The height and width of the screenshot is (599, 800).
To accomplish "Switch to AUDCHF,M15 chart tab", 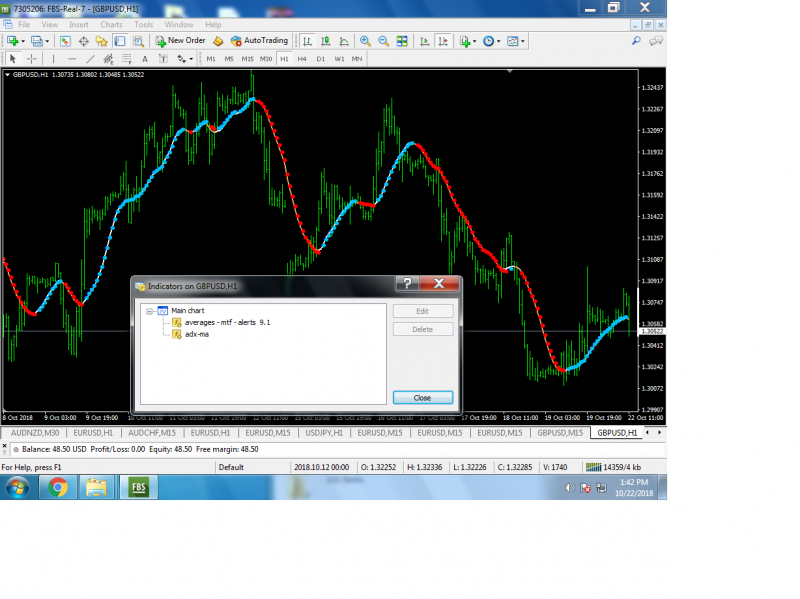I will [x=152, y=433].
